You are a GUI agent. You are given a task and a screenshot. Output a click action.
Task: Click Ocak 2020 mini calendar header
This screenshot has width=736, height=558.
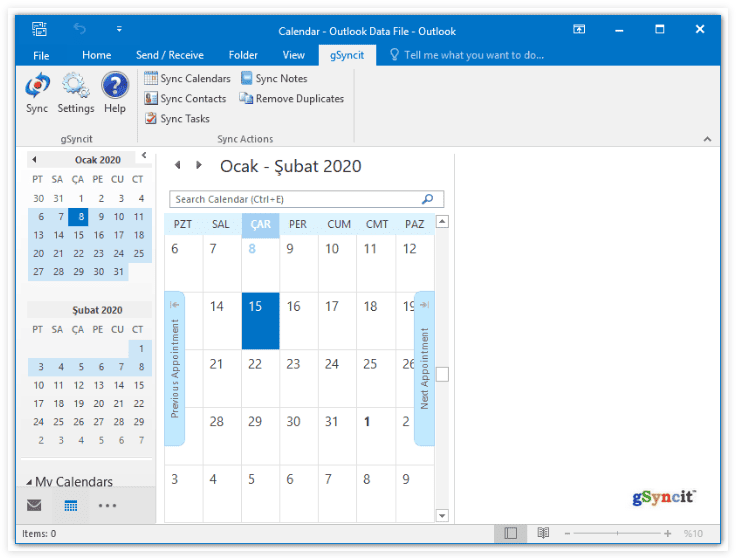[x=98, y=160]
